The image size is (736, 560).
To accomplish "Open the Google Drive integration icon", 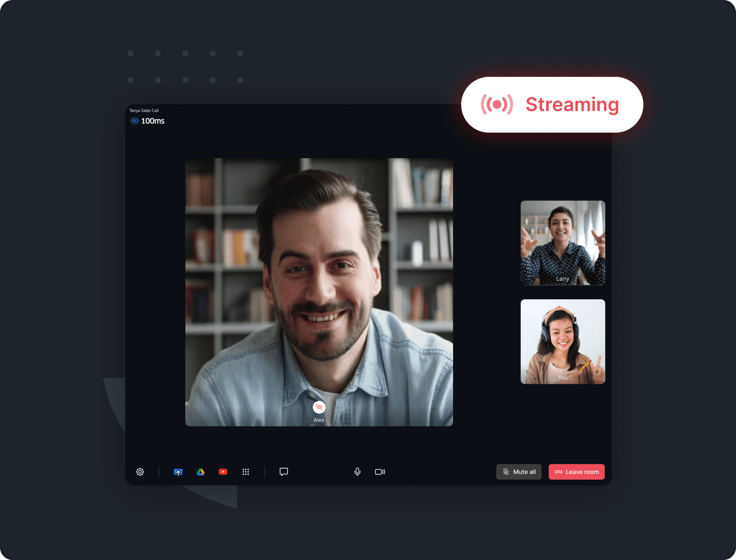I will pyautogui.click(x=201, y=472).
